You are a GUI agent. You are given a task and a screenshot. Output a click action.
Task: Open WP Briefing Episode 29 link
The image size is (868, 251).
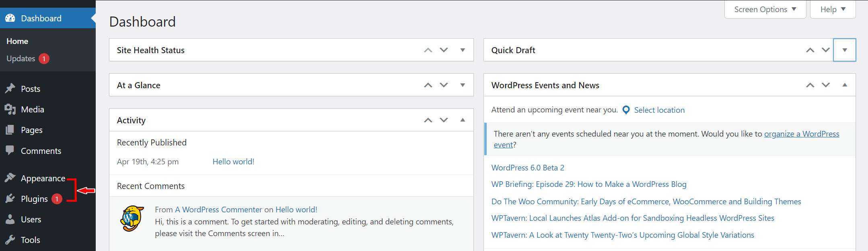point(589,184)
